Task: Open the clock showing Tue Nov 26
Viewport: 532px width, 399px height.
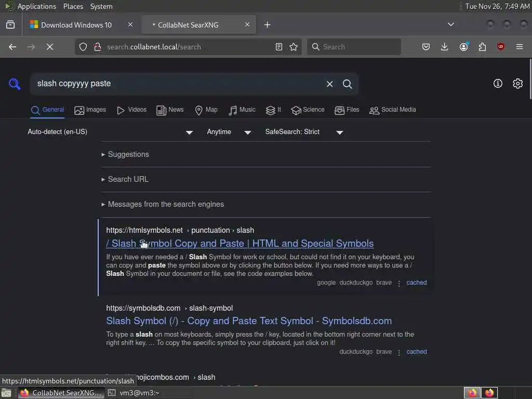Action: pyautogui.click(x=497, y=6)
